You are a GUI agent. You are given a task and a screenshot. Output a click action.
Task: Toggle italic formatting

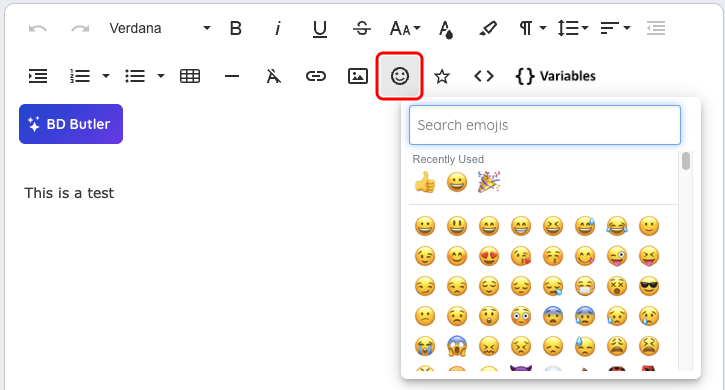277,29
